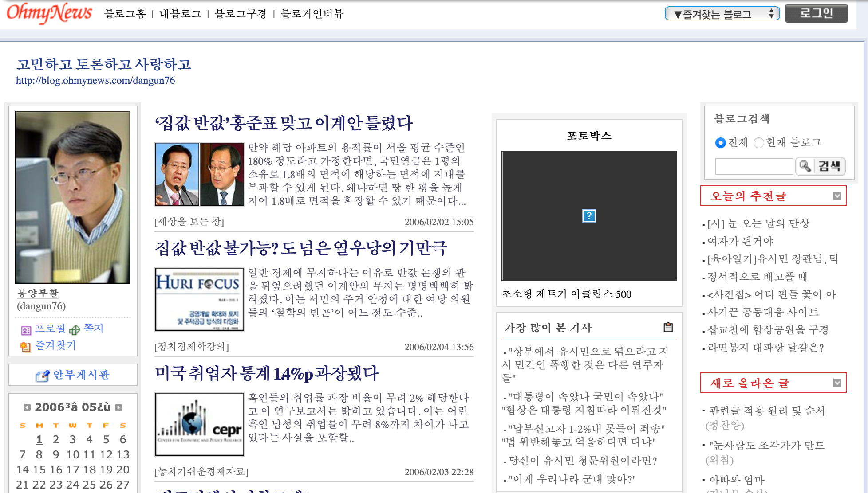The height and width of the screenshot is (493, 868).
Task: Click the broken image placeholder in 포토박스
Action: (589, 216)
